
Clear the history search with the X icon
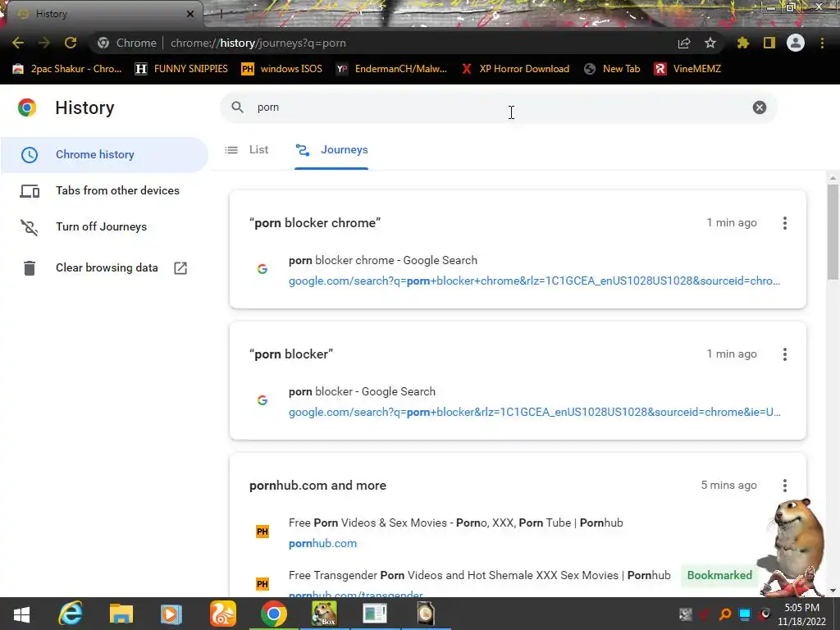tap(759, 107)
